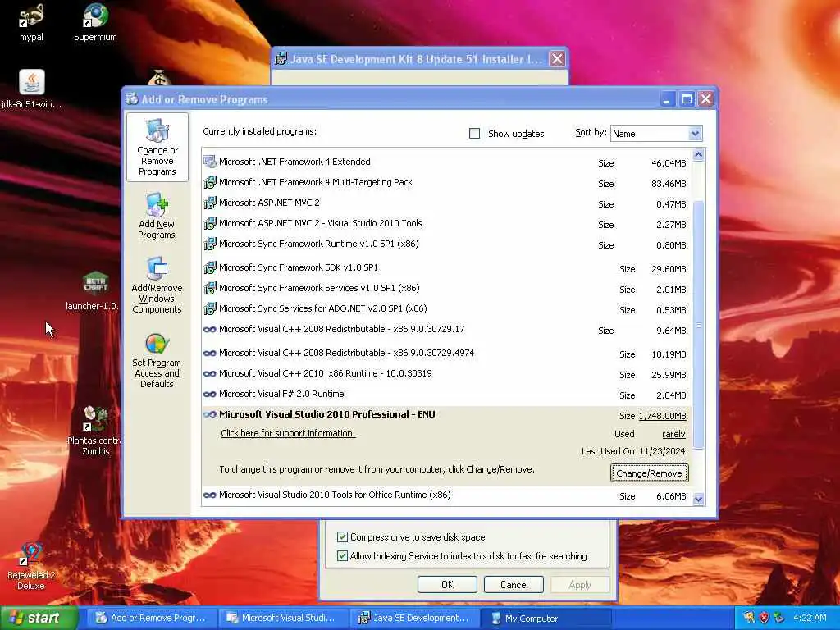The image size is (840, 630).
Task: Click here for support information link
Action: pos(288,433)
